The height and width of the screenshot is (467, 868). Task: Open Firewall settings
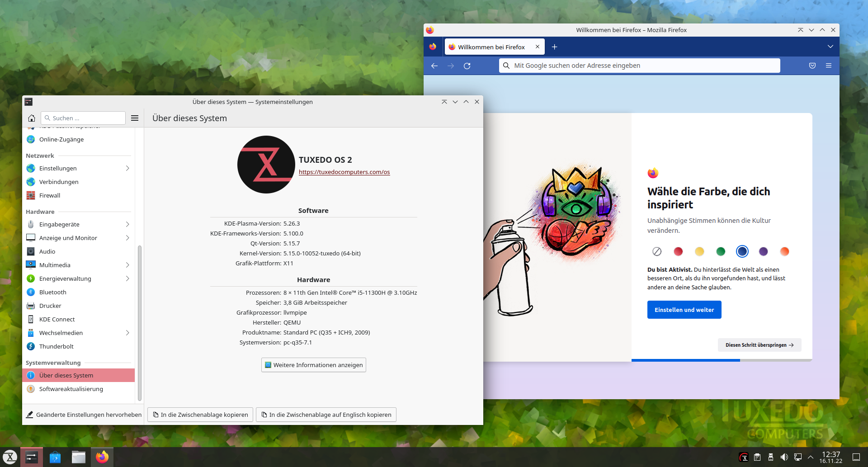tap(79, 195)
